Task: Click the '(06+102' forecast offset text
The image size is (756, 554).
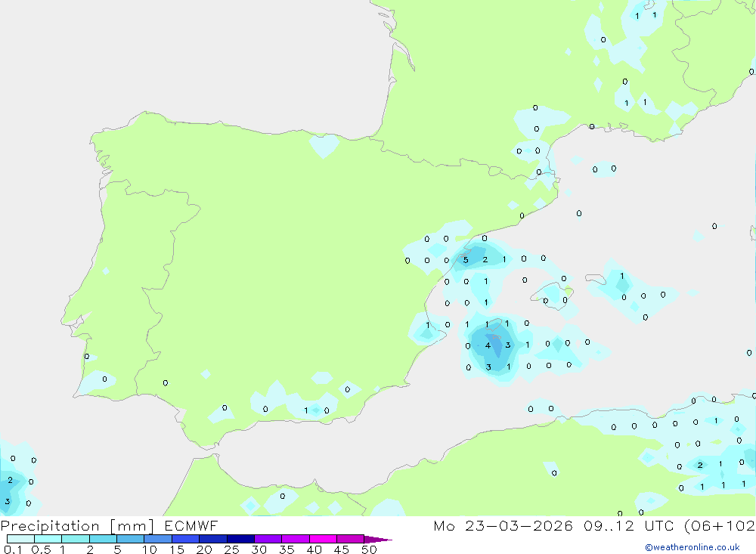Action: pyautogui.click(x=720, y=526)
